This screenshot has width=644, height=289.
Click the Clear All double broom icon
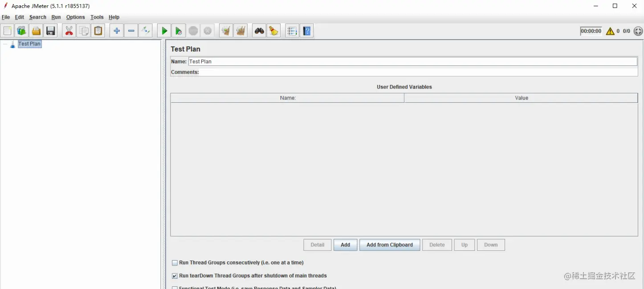(x=241, y=31)
